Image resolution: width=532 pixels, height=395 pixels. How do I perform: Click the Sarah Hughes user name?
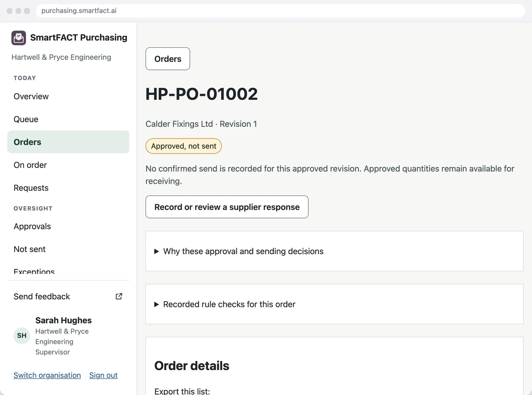pyautogui.click(x=64, y=321)
